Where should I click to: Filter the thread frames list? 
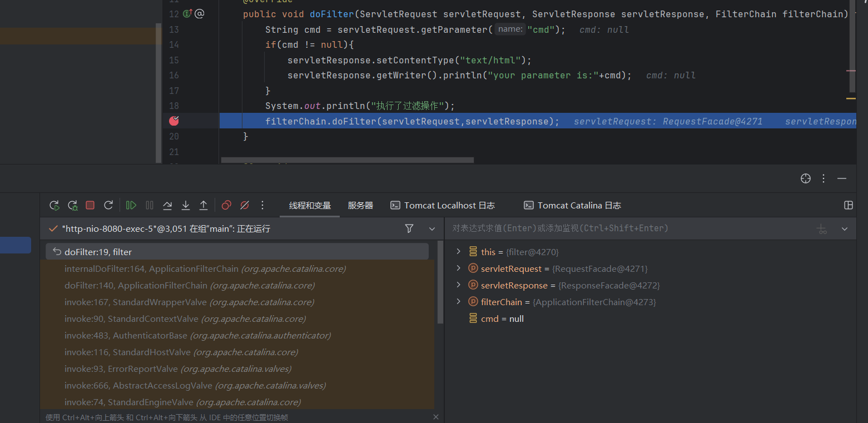click(409, 228)
